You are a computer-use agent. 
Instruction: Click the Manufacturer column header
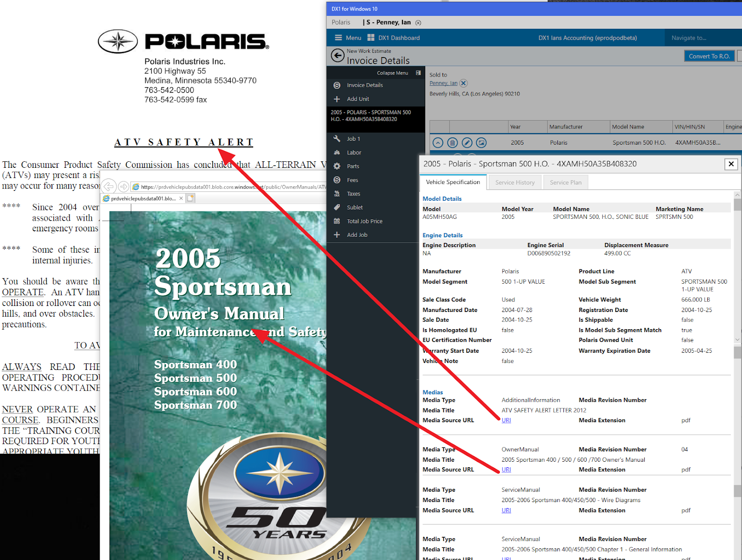pyautogui.click(x=578, y=127)
